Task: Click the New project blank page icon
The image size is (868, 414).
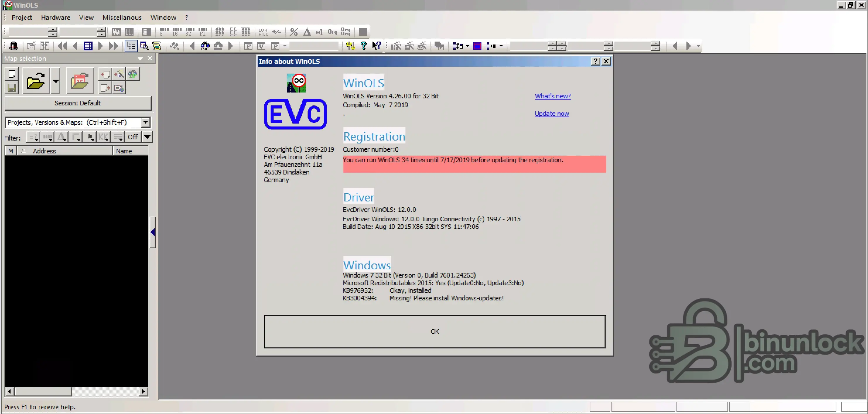Action: [x=12, y=74]
